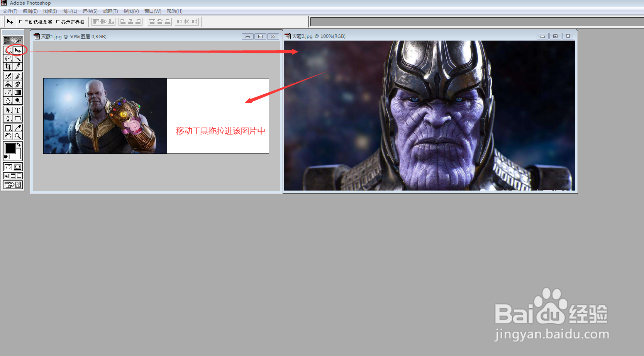Open the 文件(F) menu
The image size is (644, 356).
click(10, 11)
